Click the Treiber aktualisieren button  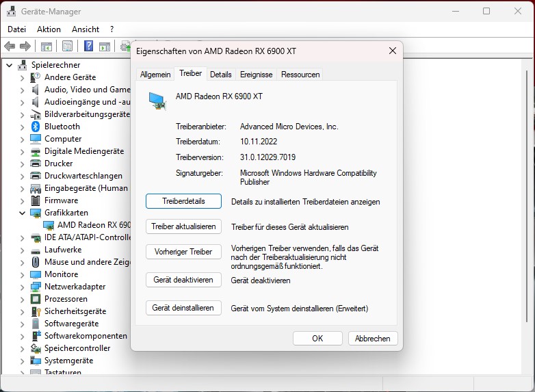(x=183, y=226)
